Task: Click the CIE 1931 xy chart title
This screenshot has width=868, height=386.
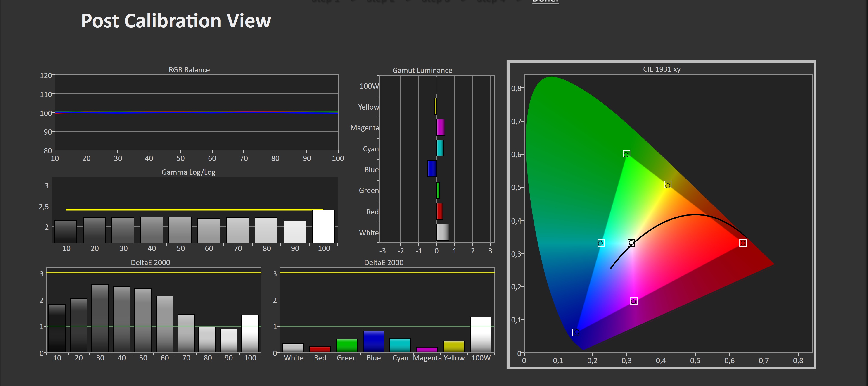Action: tap(662, 69)
